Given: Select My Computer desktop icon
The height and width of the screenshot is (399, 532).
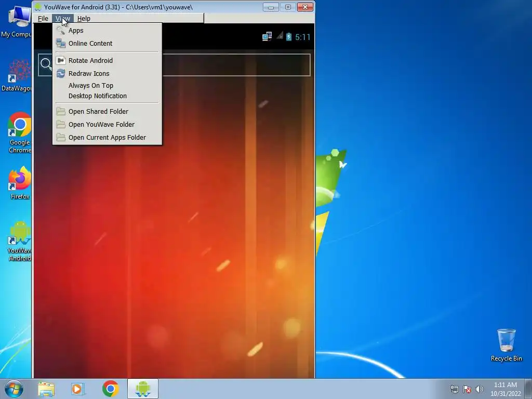Looking at the screenshot, I should (x=17, y=22).
